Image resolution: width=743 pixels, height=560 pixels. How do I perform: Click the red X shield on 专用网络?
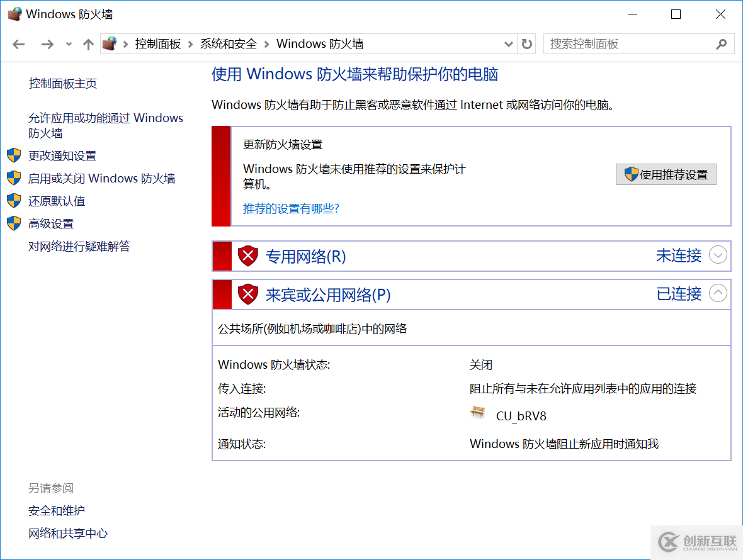(x=247, y=255)
